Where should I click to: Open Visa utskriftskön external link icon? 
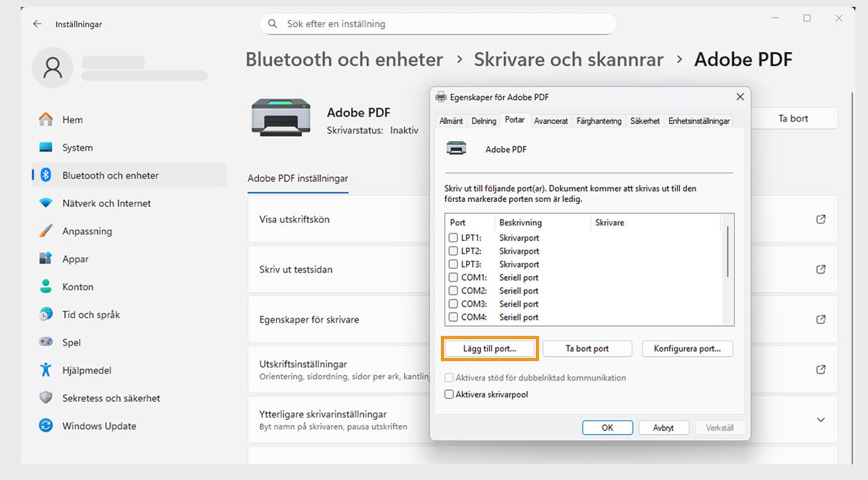tap(820, 219)
